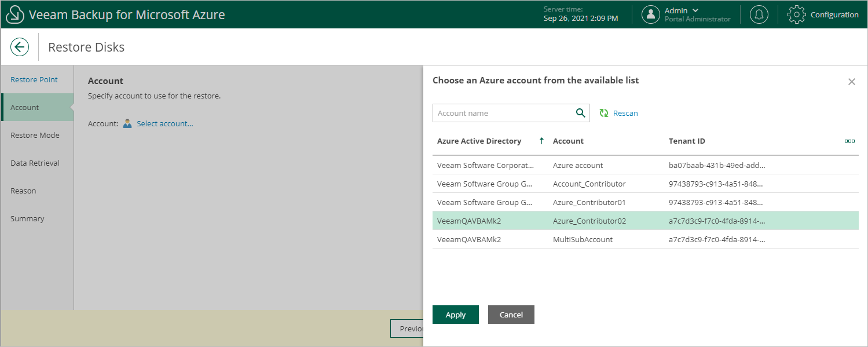Screen dimensions: 868x347
Task: Close the Azure account selection panel
Action: tap(852, 82)
